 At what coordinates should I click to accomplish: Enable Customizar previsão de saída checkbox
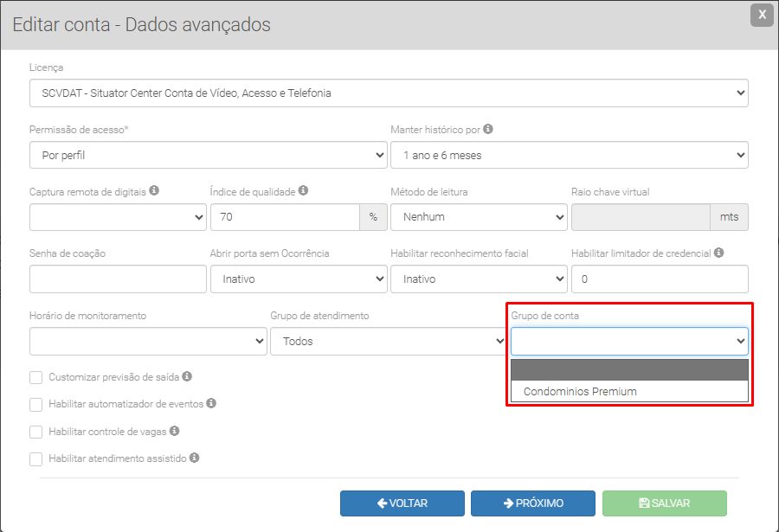click(36, 377)
